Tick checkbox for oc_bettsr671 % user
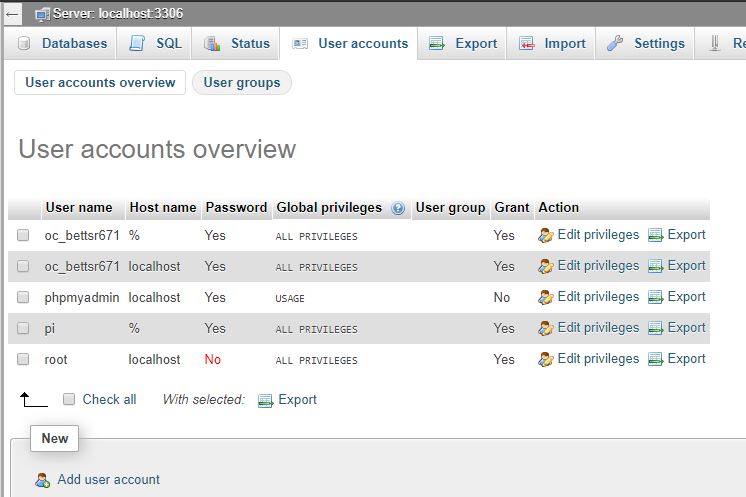Image resolution: width=746 pixels, height=497 pixels. coord(23,235)
